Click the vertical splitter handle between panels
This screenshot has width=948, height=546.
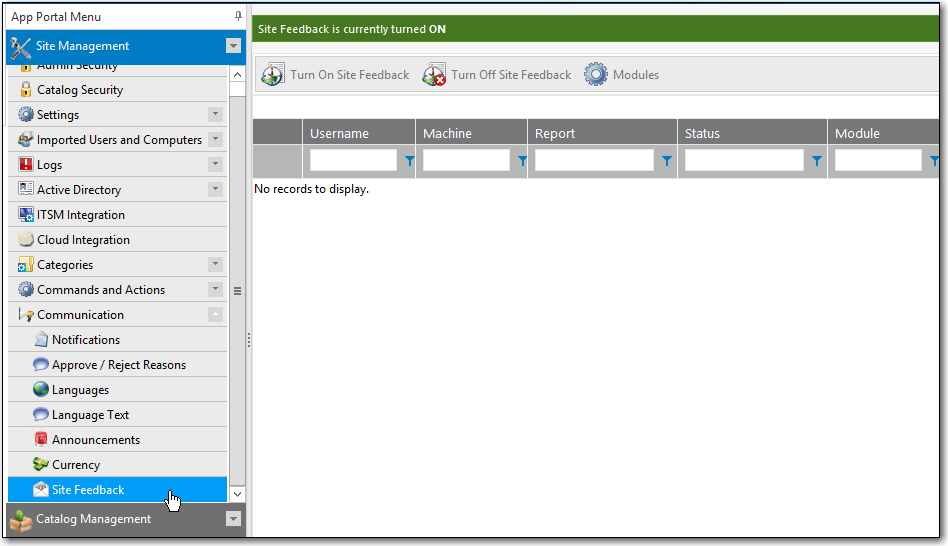tap(249, 340)
